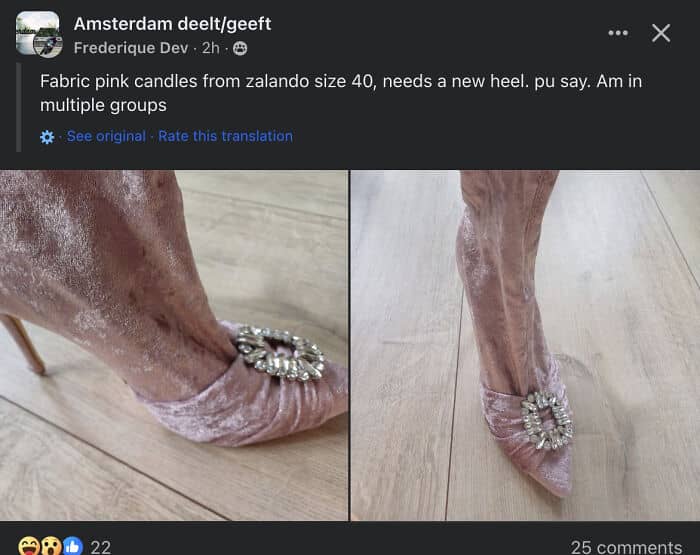Click the rhinestone buckle in left photo
This screenshot has width=700, height=555.
point(280,353)
